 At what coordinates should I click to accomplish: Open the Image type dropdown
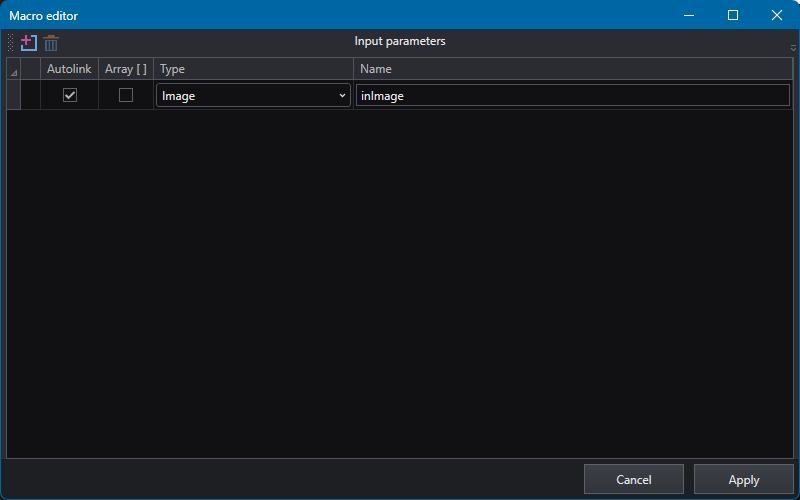[253, 95]
